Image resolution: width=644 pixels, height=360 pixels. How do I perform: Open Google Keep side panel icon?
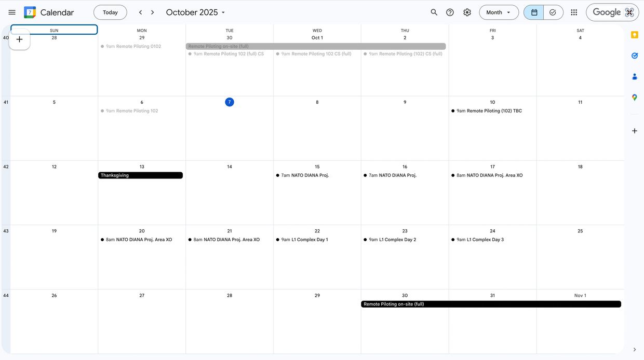tap(635, 35)
